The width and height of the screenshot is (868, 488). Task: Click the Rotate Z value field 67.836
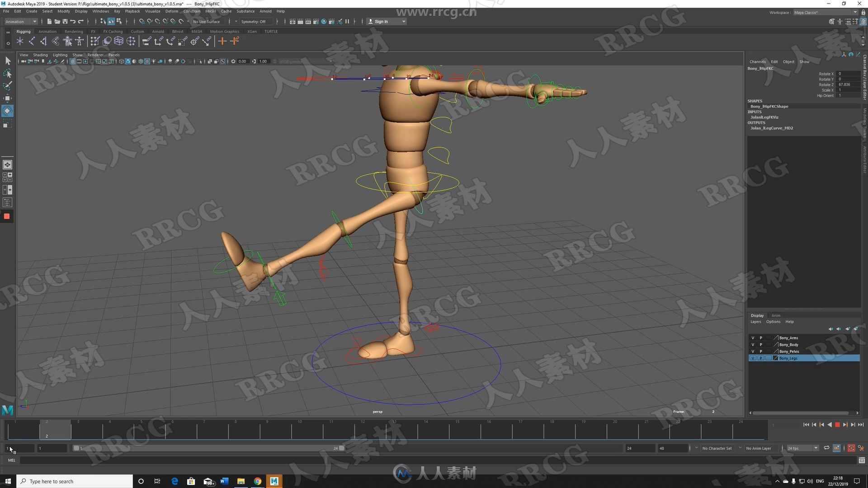(849, 84)
